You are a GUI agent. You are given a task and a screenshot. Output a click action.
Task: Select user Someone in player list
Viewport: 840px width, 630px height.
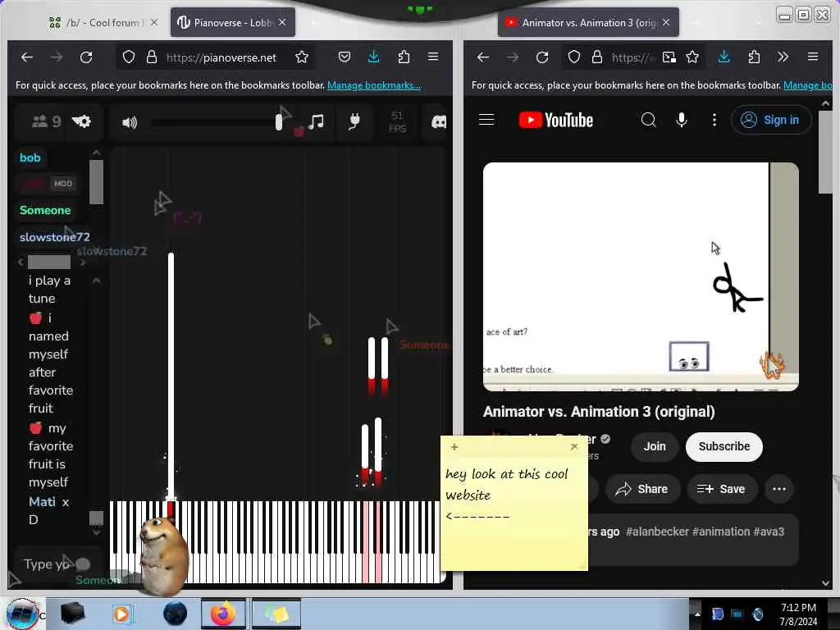[45, 210]
